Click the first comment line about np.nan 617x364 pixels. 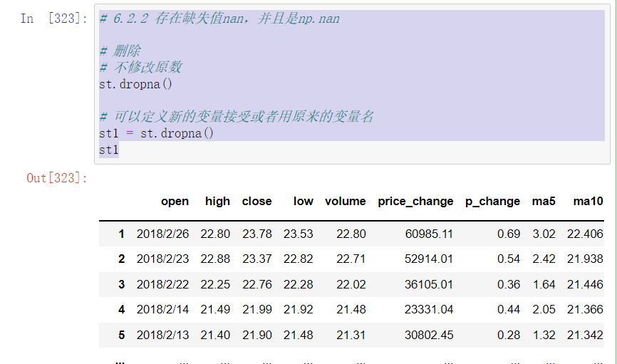coord(219,19)
